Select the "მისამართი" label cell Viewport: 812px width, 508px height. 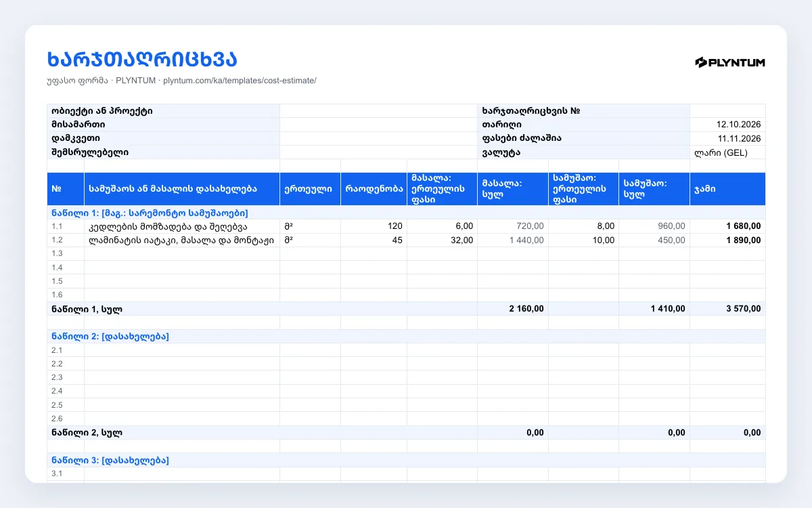[x=163, y=125]
